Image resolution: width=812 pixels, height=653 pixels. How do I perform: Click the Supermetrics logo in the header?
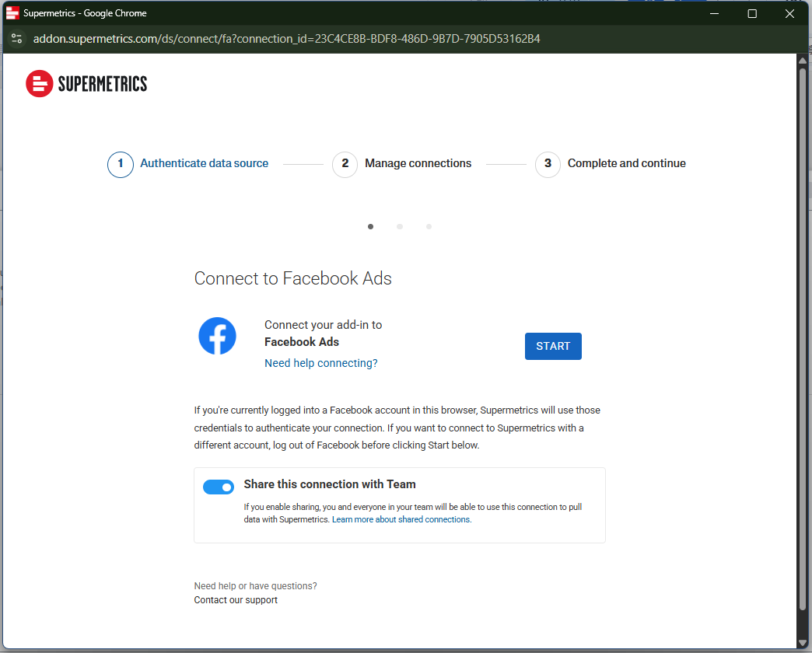(x=86, y=84)
